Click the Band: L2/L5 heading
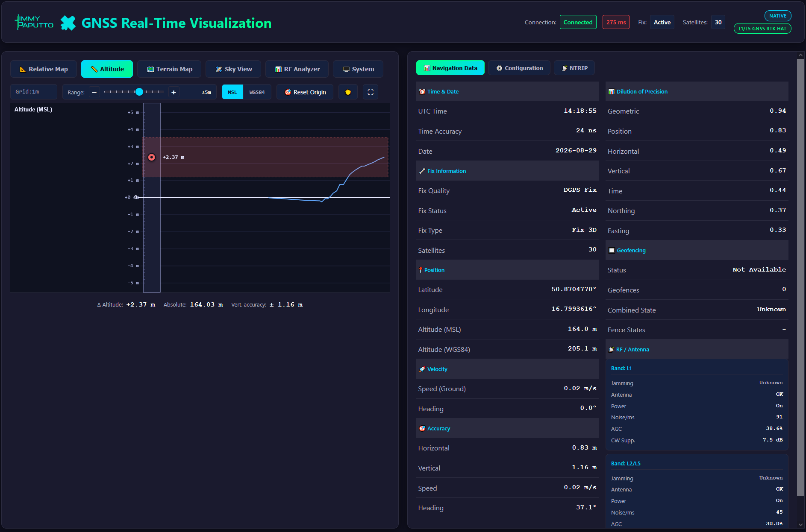Screen dimensions: 806x532 [626, 463]
